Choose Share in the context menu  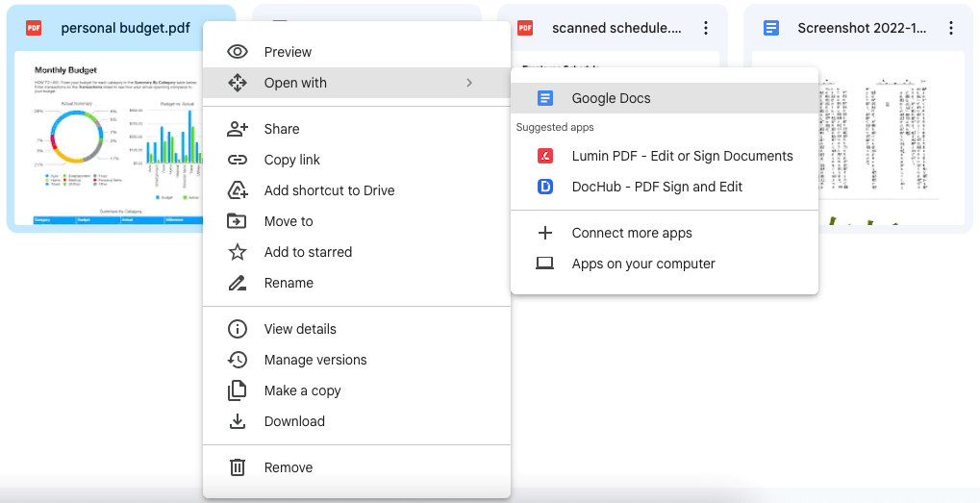tap(356, 129)
